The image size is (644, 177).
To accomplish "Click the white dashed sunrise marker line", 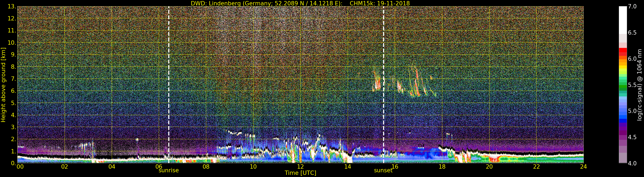I will (x=169, y=85).
